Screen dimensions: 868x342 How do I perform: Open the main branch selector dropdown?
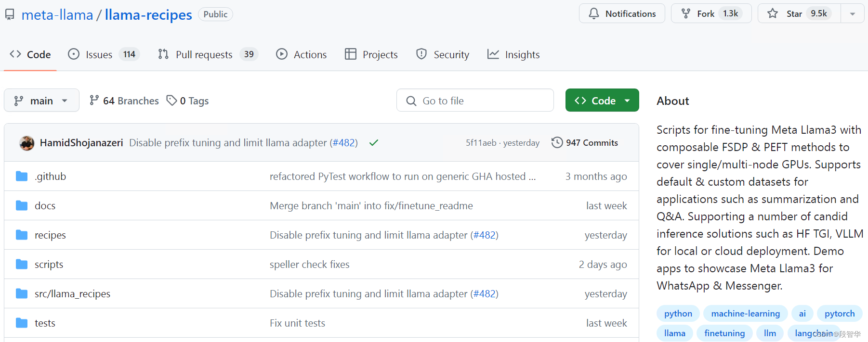(x=41, y=101)
